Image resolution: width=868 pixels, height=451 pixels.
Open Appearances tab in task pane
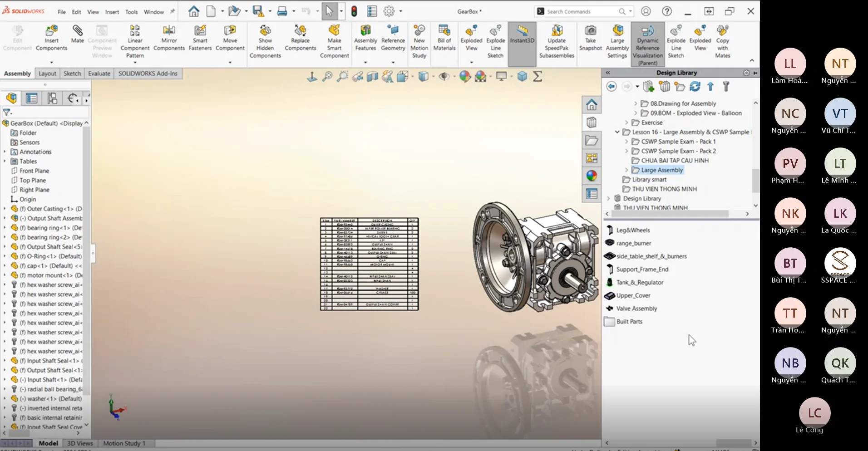(x=592, y=176)
